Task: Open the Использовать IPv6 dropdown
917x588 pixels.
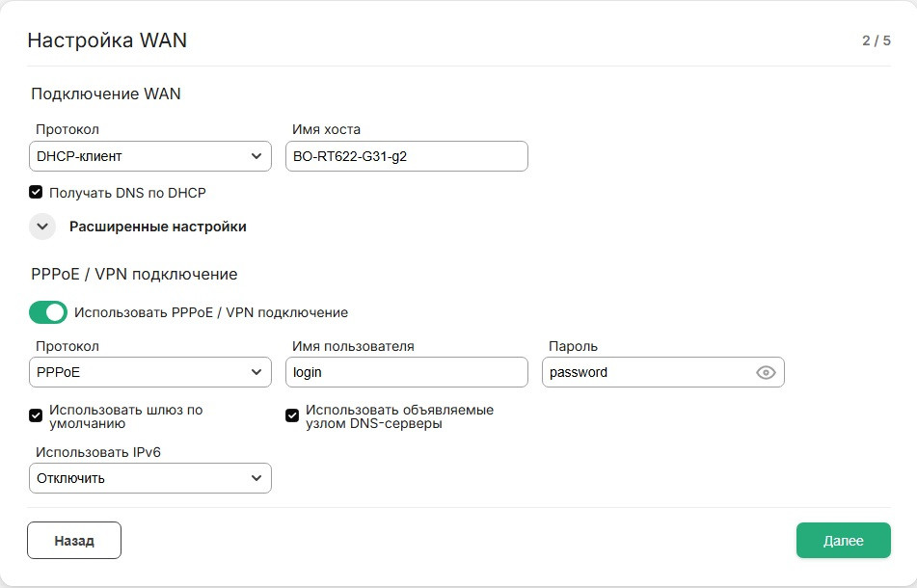Action: click(149, 478)
